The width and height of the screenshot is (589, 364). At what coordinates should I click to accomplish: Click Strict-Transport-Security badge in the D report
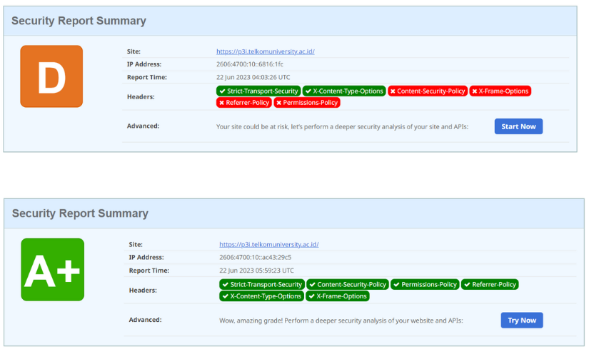(258, 91)
